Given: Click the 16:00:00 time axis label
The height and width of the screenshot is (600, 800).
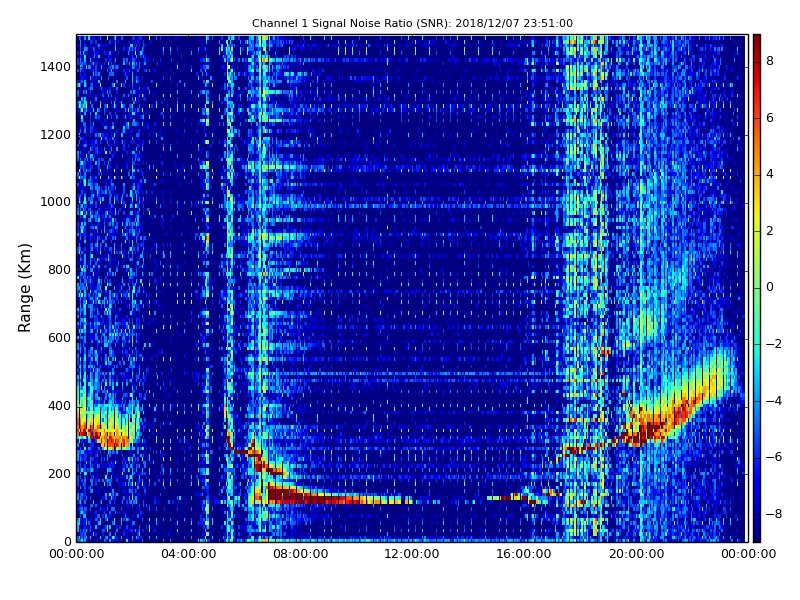Looking at the screenshot, I should point(524,554).
